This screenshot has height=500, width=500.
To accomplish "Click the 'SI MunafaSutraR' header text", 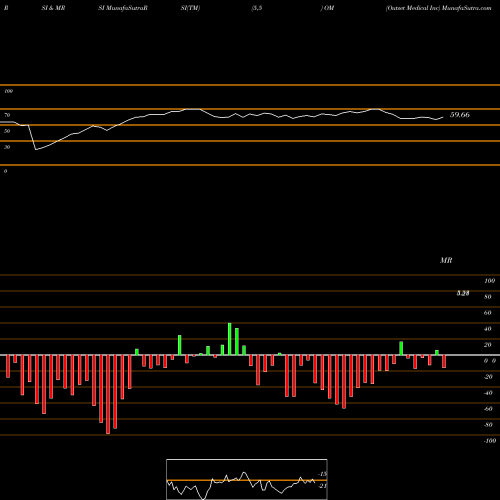I will pyautogui.click(x=123, y=8).
